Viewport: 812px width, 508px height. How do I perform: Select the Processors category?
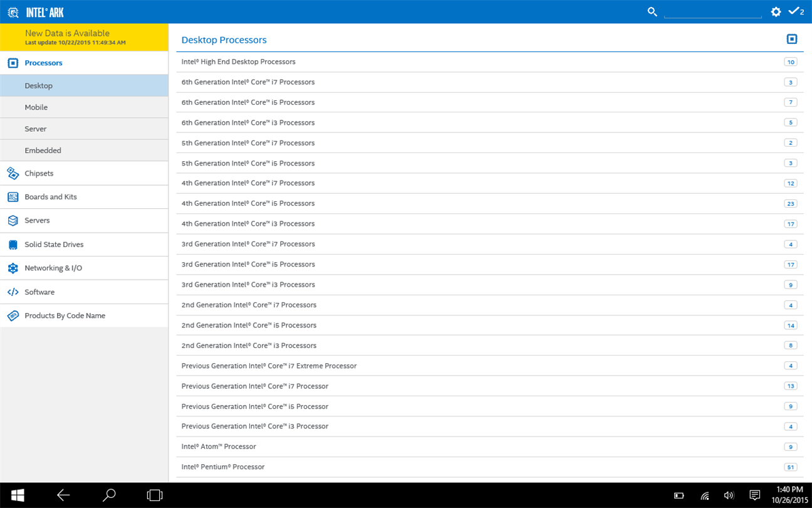pos(84,63)
